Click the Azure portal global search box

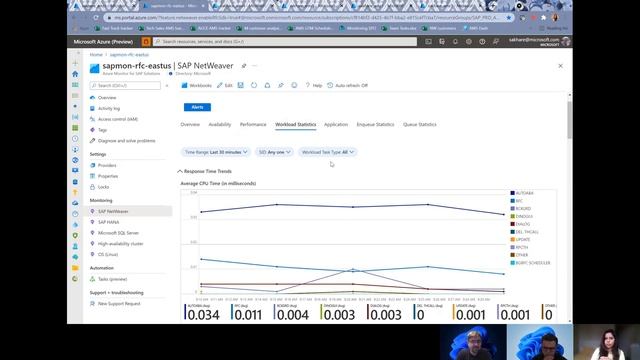pyautogui.click(x=285, y=42)
